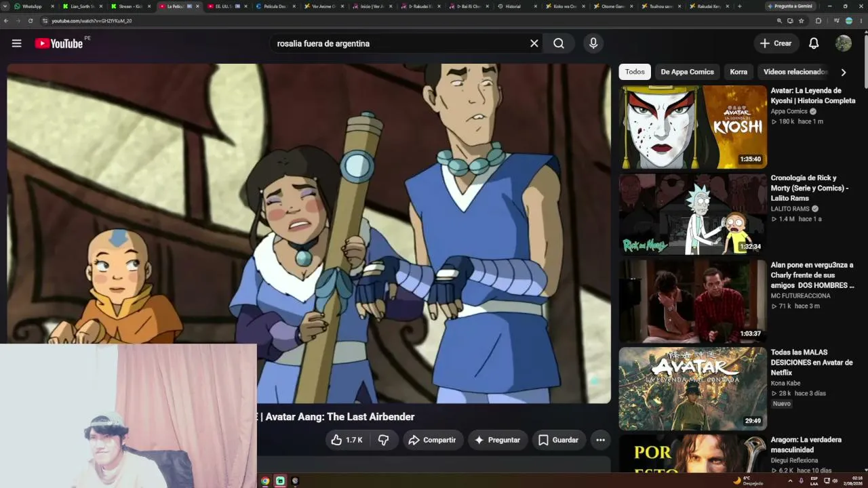The image size is (868, 488).
Task: Reload the YouTube page
Action: coord(31,21)
